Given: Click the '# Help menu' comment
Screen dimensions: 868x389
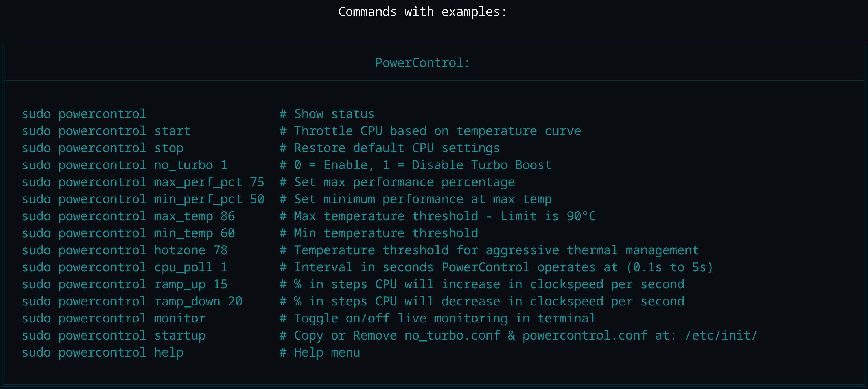Looking at the screenshot, I should 320,352.
